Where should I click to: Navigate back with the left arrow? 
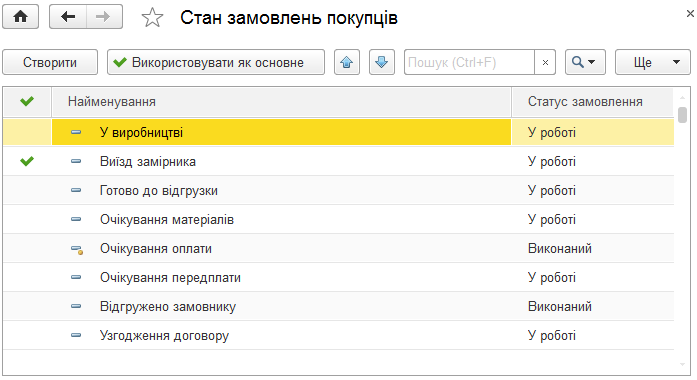tap(68, 17)
